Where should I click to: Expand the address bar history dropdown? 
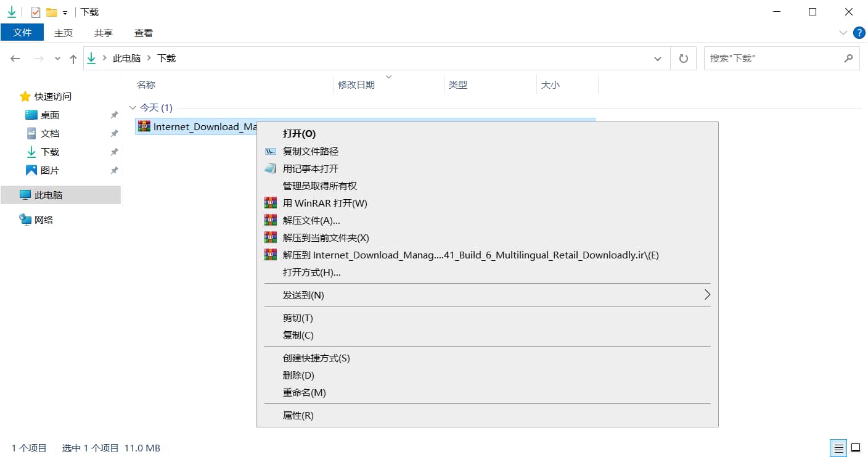click(x=658, y=59)
